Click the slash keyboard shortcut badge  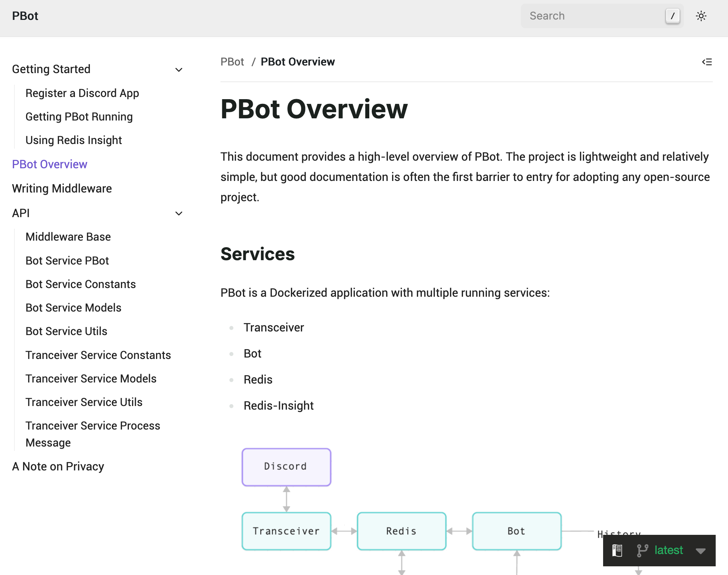pos(673,16)
